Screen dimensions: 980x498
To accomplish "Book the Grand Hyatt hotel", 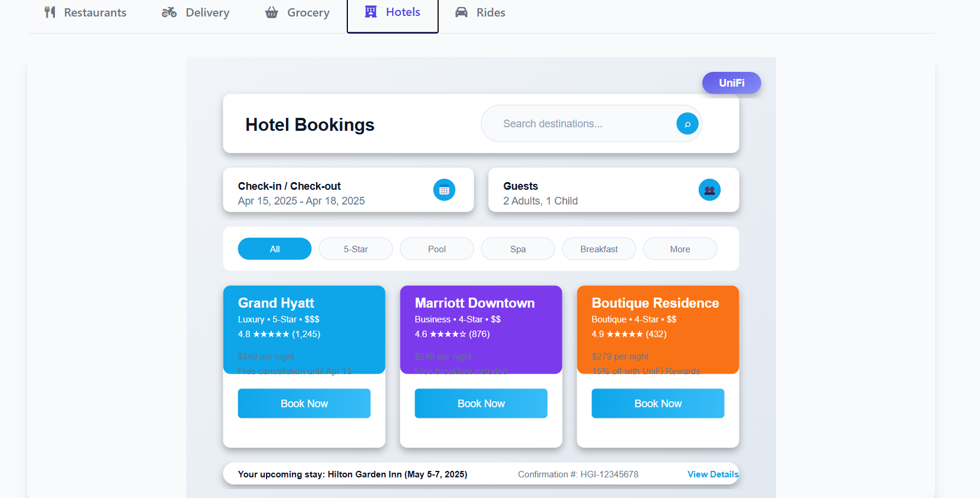I will [304, 404].
